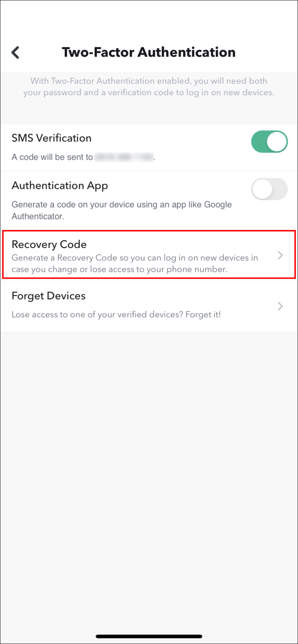Tap the home indicator bar
Viewport: 298px width, 644px height.
(x=149, y=636)
